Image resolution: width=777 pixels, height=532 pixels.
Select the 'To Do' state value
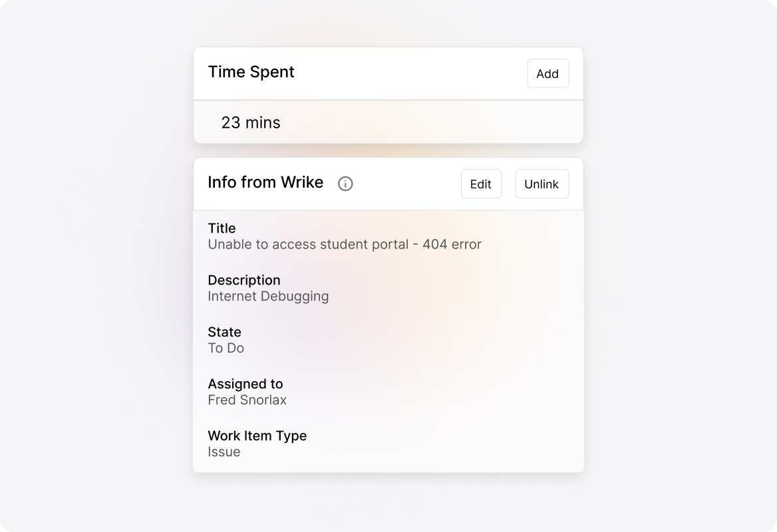click(x=226, y=348)
